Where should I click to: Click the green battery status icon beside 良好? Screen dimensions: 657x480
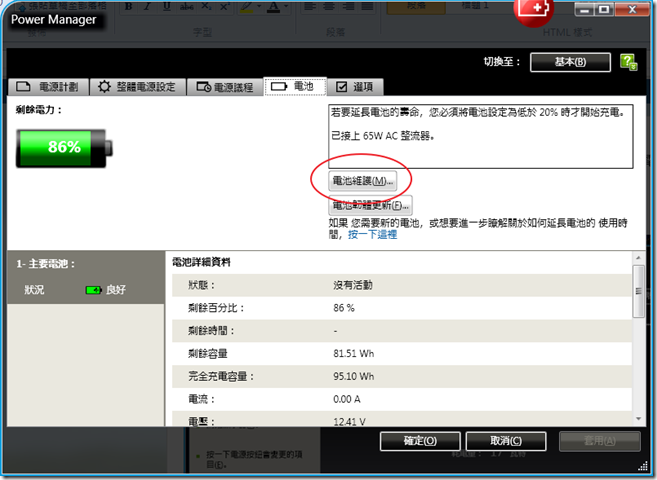point(93,290)
